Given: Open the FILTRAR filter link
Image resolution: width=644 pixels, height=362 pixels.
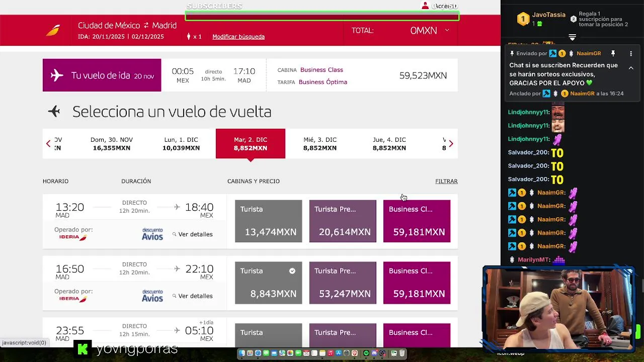Looking at the screenshot, I should tap(446, 181).
